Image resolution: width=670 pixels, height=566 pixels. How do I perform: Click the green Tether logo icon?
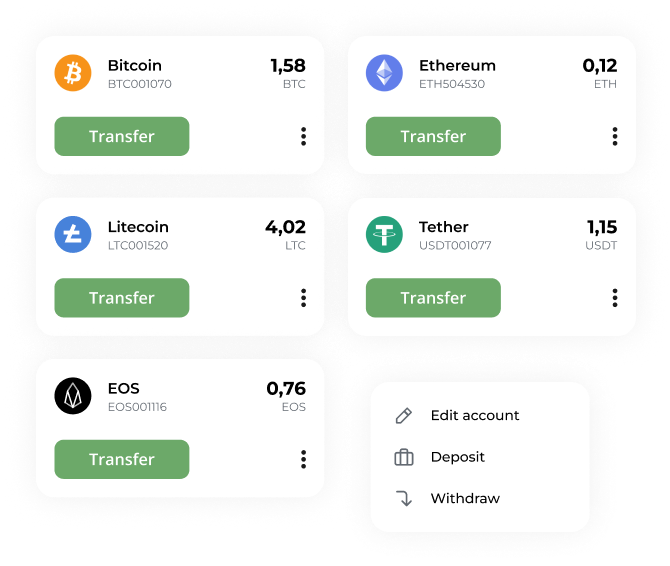pyautogui.click(x=384, y=234)
